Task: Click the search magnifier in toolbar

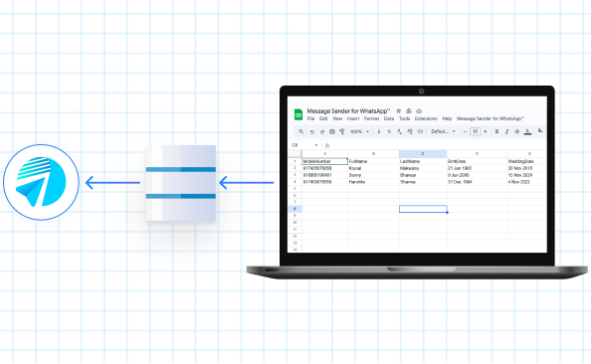Action: coord(300,131)
